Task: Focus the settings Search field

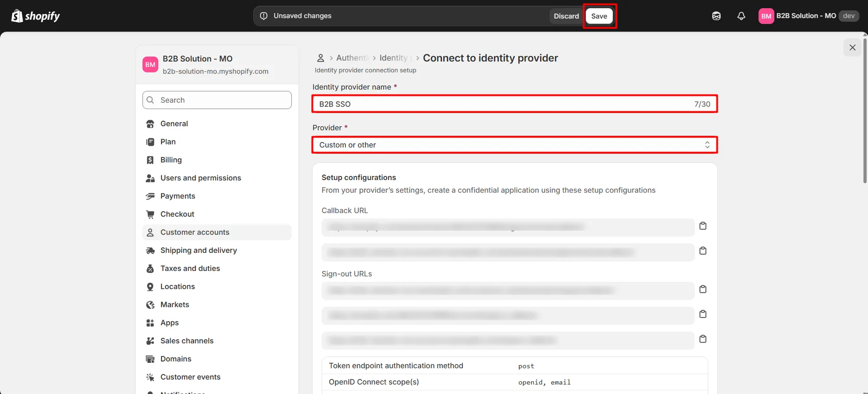Action: tap(217, 100)
